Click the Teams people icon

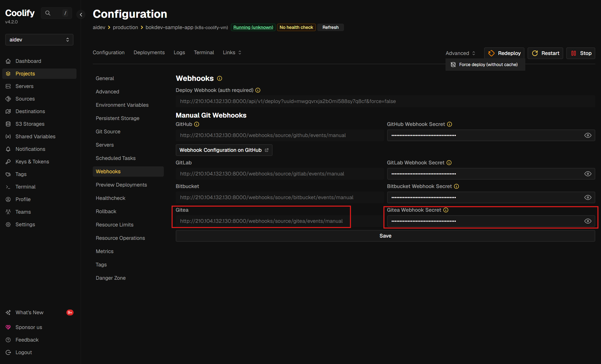coord(8,212)
